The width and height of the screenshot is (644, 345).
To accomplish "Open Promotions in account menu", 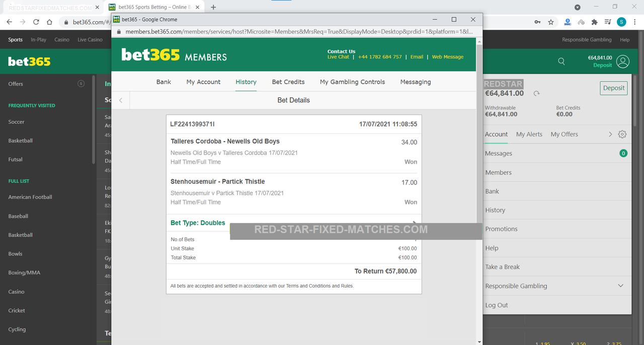I will [x=557, y=229].
